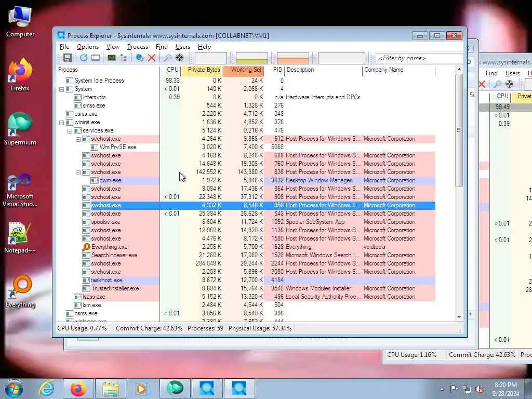Select the spoolsv.exe row
This screenshot has width=532, height=399.
pyautogui.click(x=246, y=222)
